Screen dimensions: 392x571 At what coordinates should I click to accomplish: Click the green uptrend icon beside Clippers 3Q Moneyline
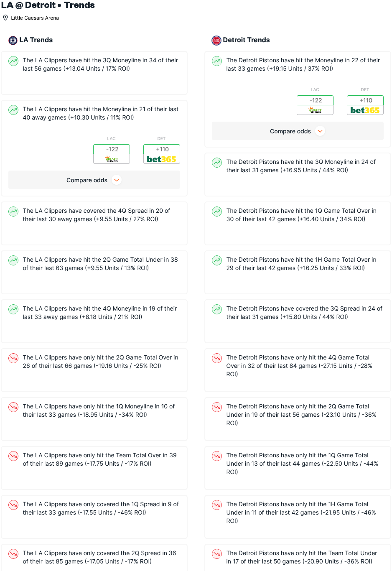(x=13, y=61)
